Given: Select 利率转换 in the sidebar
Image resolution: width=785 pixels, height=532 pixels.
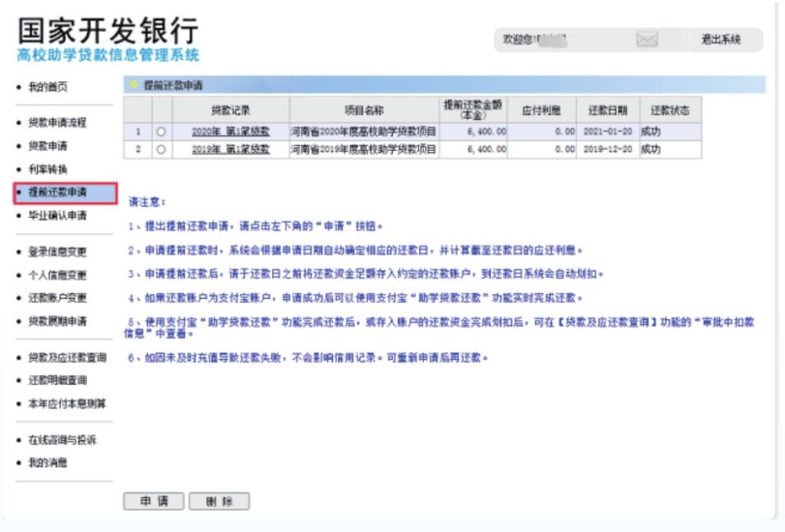Looking at the screenshot, I should 47,169.
